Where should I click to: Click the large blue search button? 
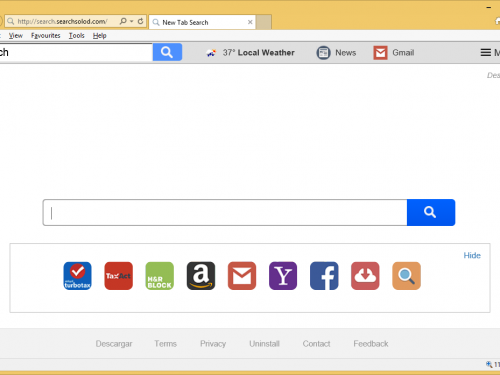tap(431, 212)
